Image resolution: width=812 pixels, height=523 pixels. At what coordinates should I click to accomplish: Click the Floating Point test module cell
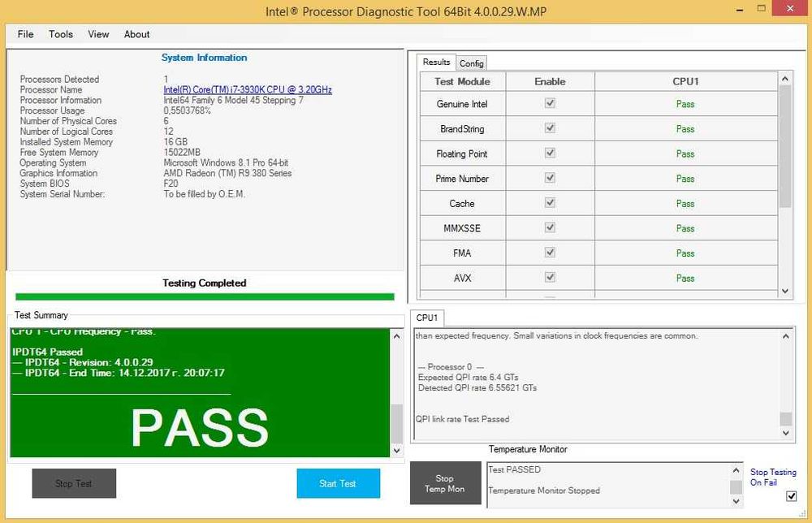point(463,153)
